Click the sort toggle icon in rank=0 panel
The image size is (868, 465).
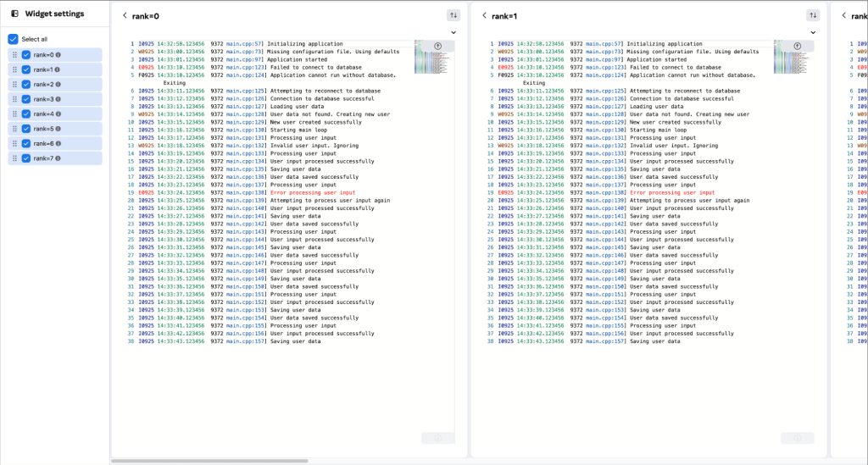click(x=453, y=15)
